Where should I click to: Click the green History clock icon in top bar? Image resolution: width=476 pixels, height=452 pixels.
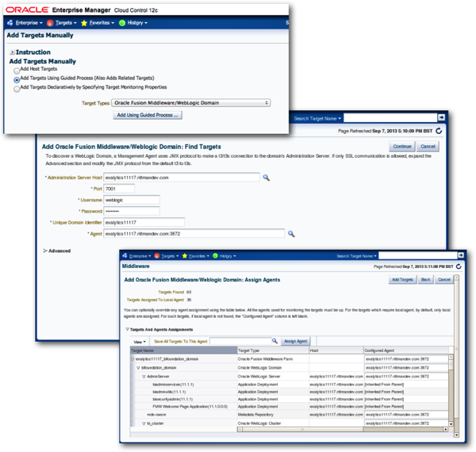pos(122,23)
